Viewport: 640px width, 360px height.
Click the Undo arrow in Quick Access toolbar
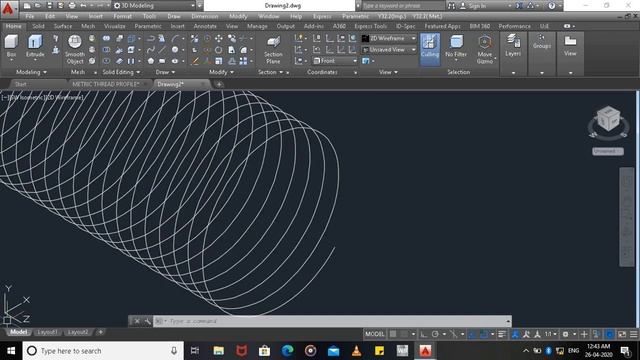coord(83,6)
